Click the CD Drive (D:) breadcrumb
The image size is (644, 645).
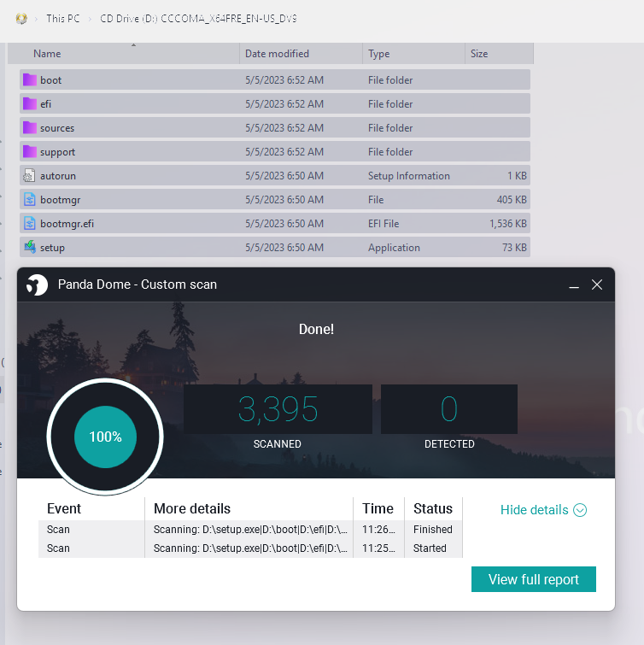(198, 19)
